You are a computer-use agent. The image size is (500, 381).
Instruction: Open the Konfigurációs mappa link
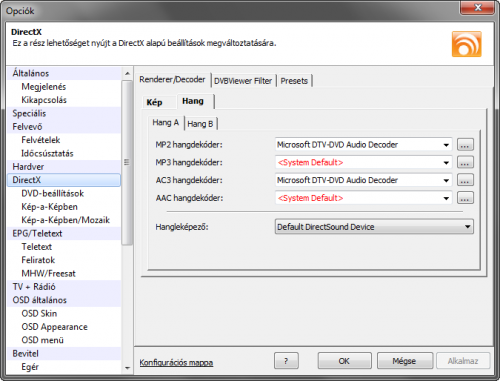click(176, 362)
